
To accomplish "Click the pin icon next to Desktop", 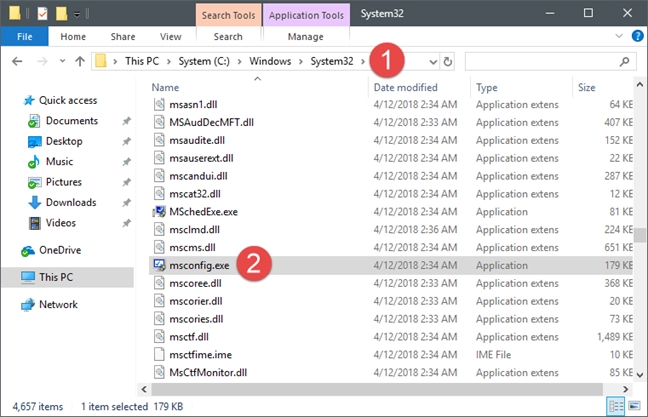I will [x=126, y=141].
